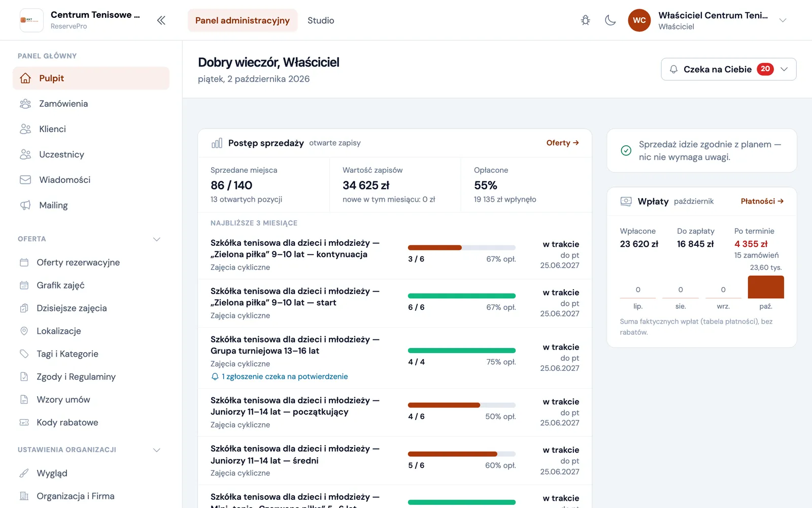Click the 86 / 140 sold seats value
812x508 pixels.
point(231,185)
